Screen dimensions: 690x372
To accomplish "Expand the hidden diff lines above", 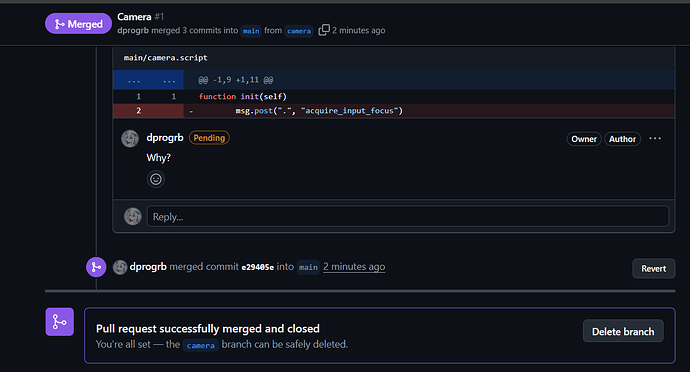I will [x=134, y=80].
